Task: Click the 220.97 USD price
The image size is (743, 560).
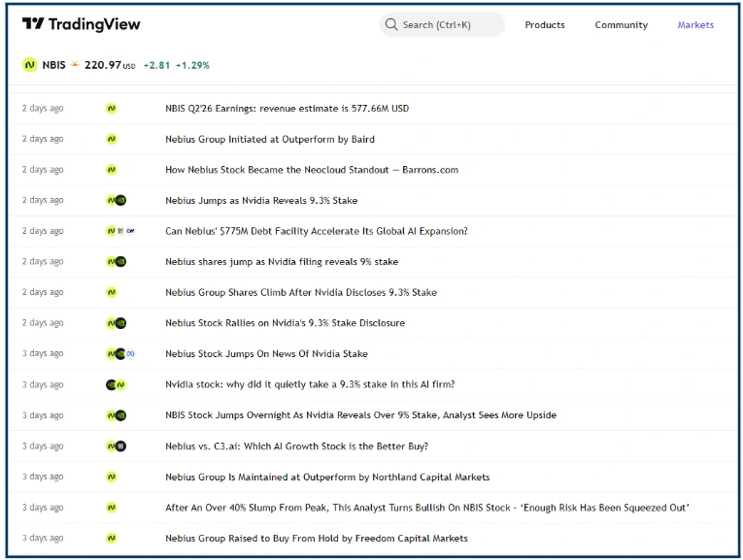Action: pyautogui.click(x=110, y=65)
